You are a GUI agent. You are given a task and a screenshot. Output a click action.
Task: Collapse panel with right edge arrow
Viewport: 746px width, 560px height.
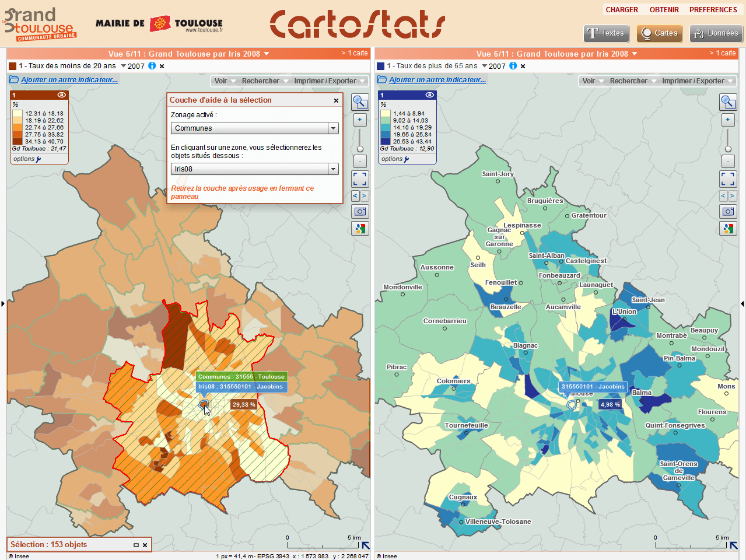pos(743,303)
